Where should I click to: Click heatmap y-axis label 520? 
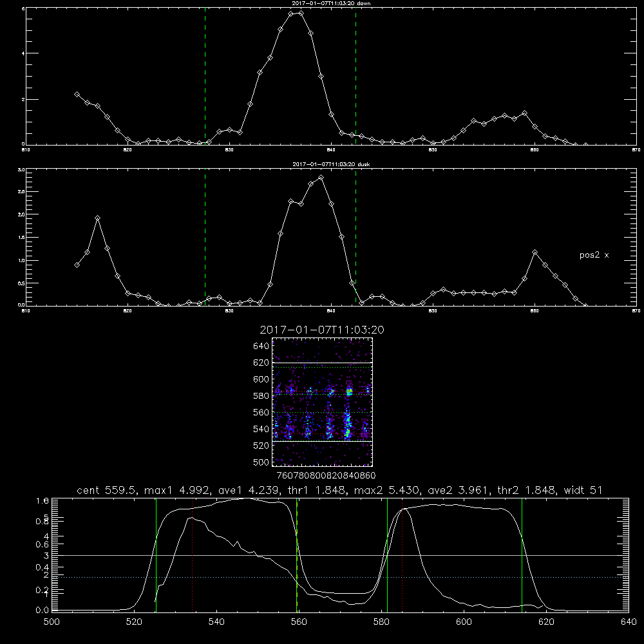pos(261,446)
